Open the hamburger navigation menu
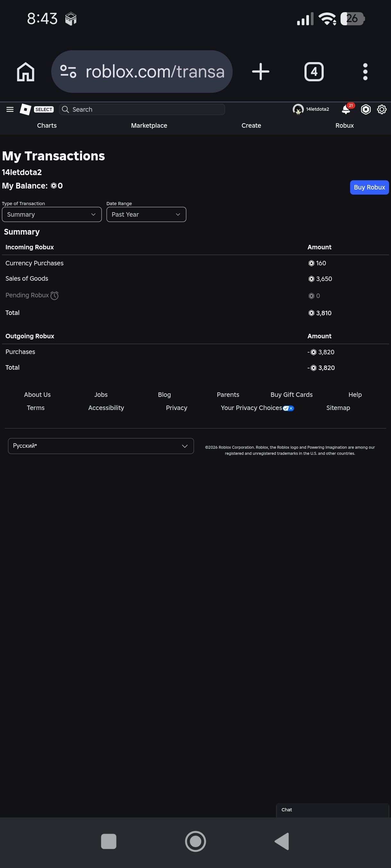 tap(10, 109)
